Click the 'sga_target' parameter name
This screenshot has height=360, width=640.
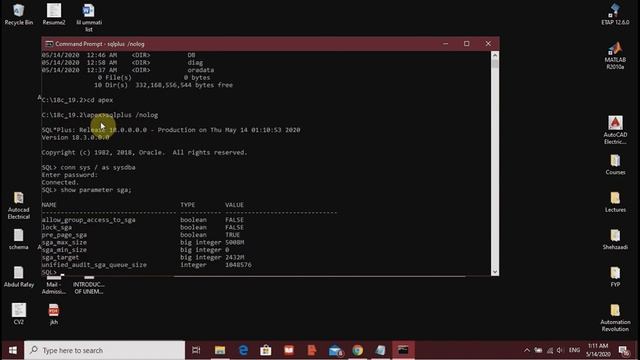(60, 258)
